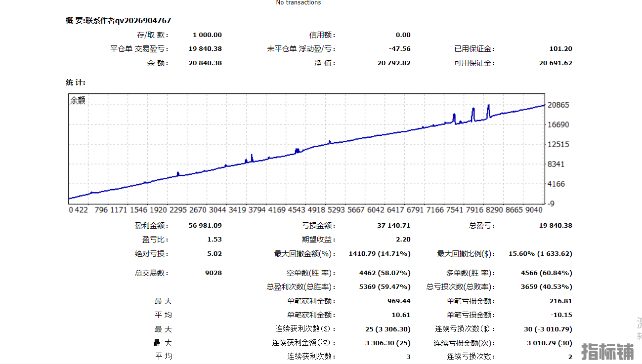The image size is (642, 364).
Task: Click maximal drawdown value 1410.79 (14.71%)
Action: (380, 254)
